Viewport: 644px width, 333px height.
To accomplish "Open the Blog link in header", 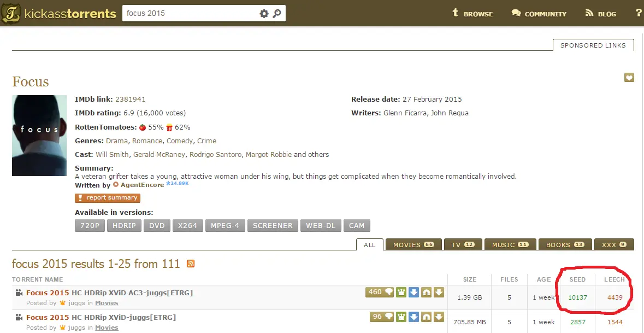I will coord(601,14).
